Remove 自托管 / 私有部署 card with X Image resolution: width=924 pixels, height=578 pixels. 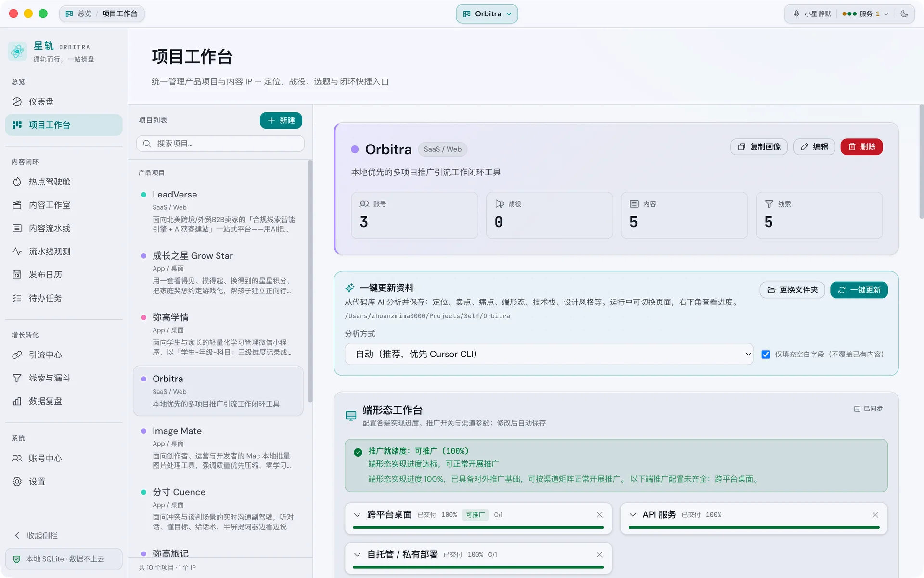pos(600,555)
